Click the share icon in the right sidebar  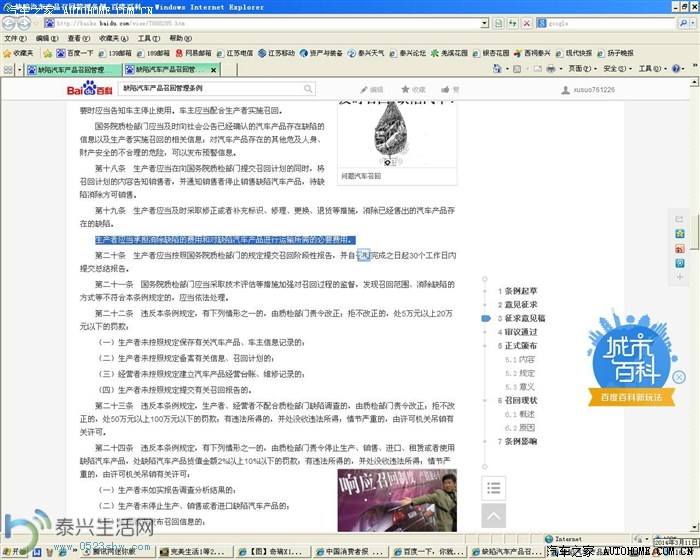pos(680,217)
